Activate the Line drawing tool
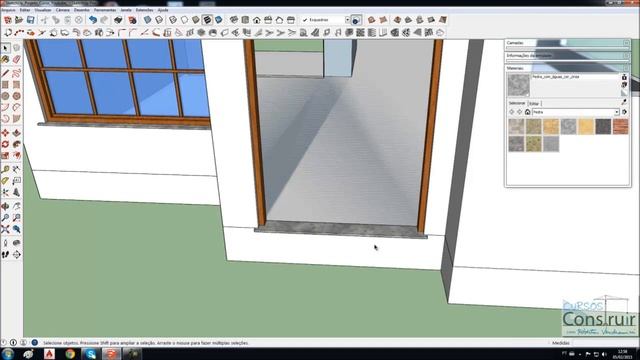 click(x=5, y=73)
